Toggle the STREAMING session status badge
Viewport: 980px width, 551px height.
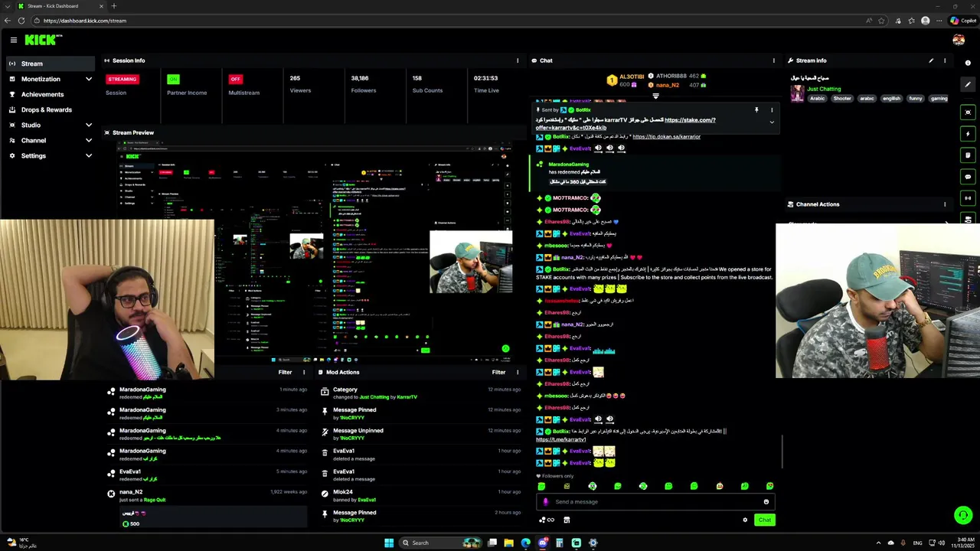click(x=122, y=79)
